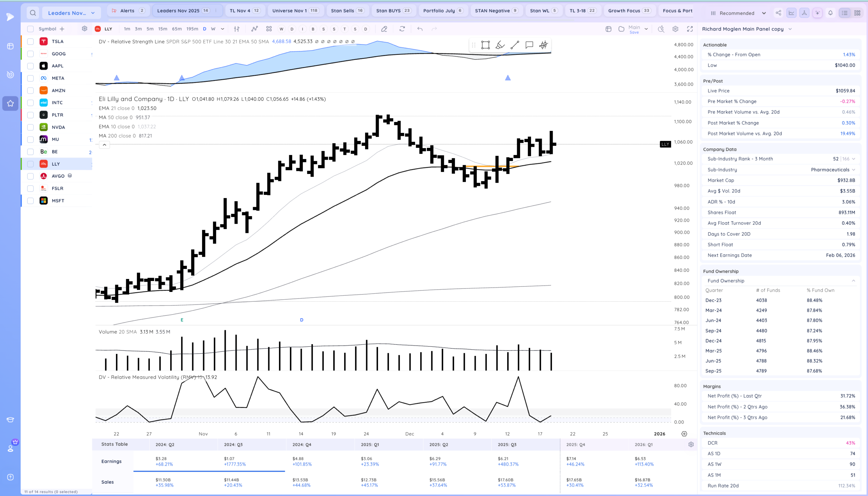The image size is (868, 496).
Task: Pick the highlighter brush drawing tool
Action: [x=500, y=45]
